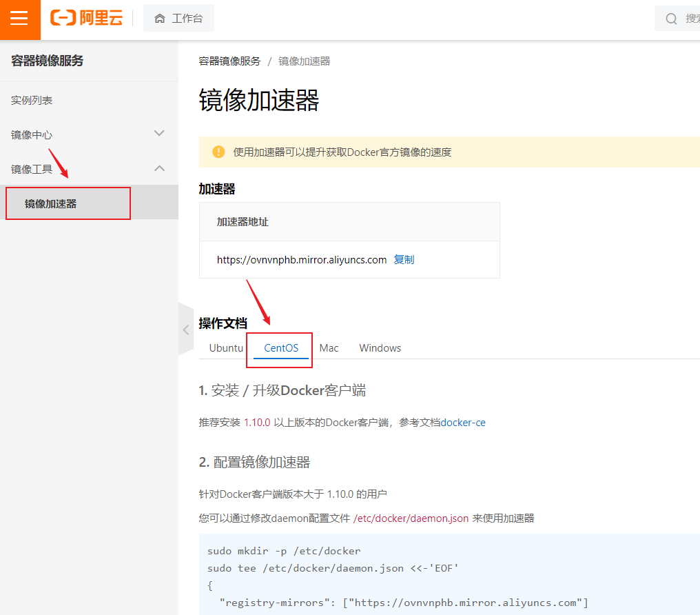Switch to the CentOS tab
This screenshot has width=700, height=615.
tap(281, 348)
